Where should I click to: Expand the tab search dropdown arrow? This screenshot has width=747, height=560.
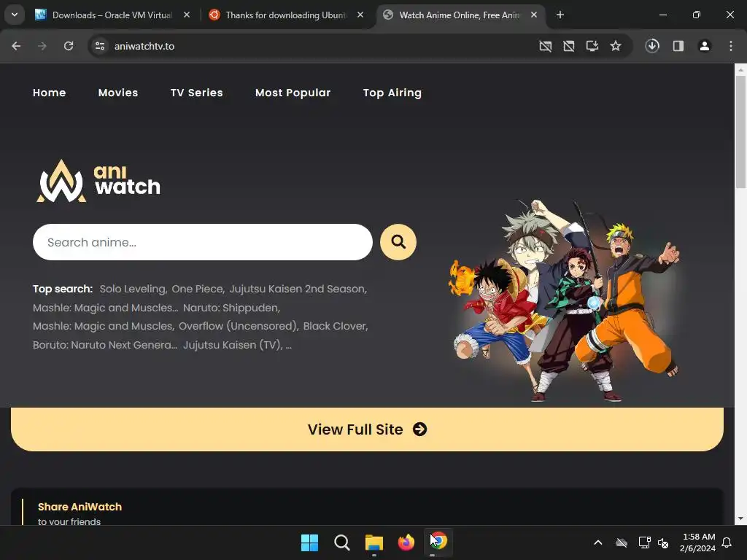coord(15,15)
